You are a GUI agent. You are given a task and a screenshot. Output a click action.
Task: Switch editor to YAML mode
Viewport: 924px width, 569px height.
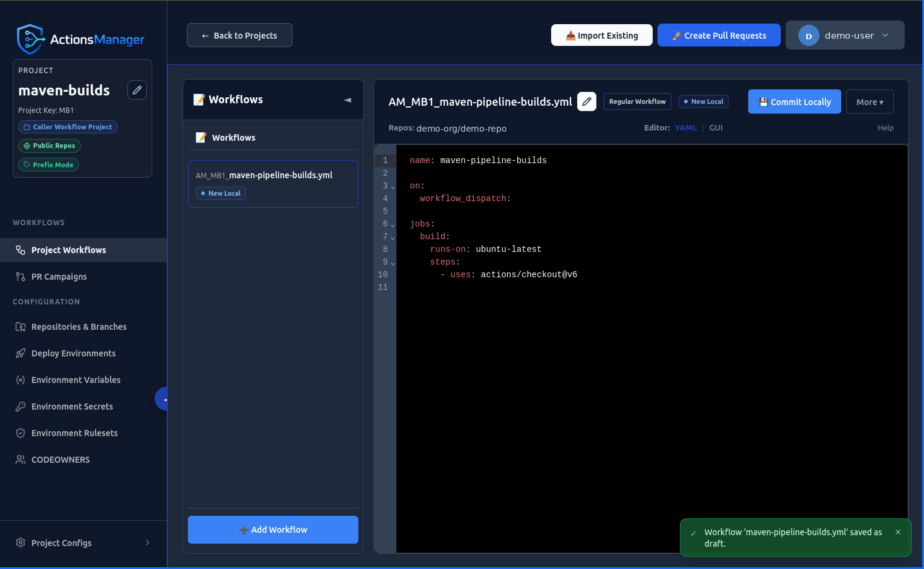point(686,127)
